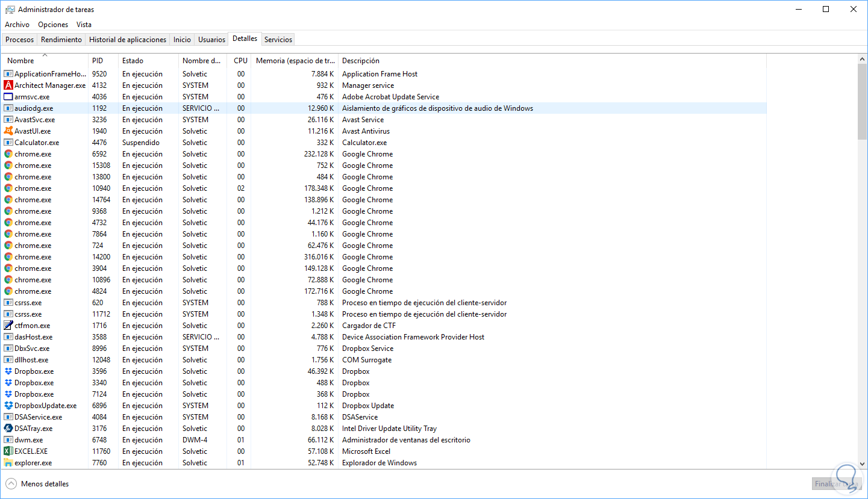Click the green EXCEL.EXE icon

click(8, 451)
